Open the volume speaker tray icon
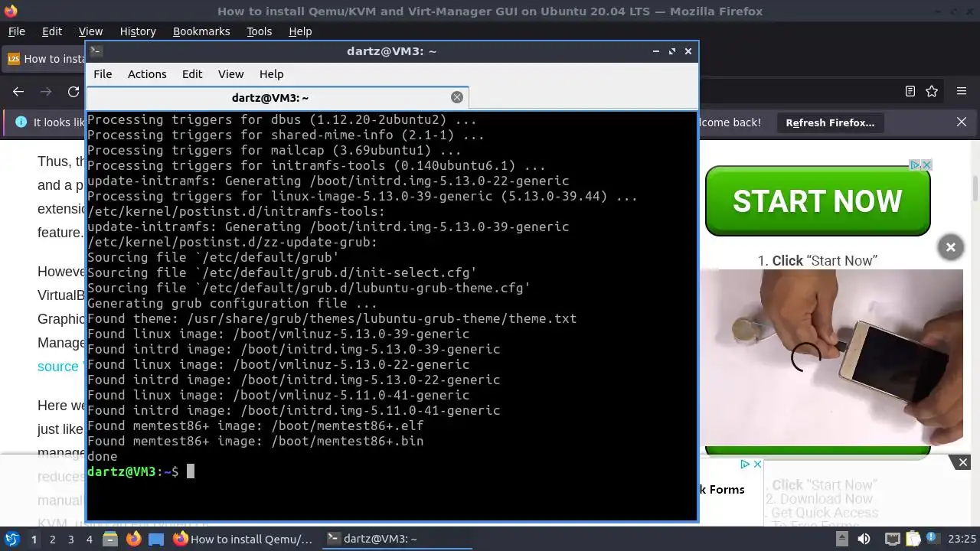Screen dimensions: 980x551 point(864,539)
